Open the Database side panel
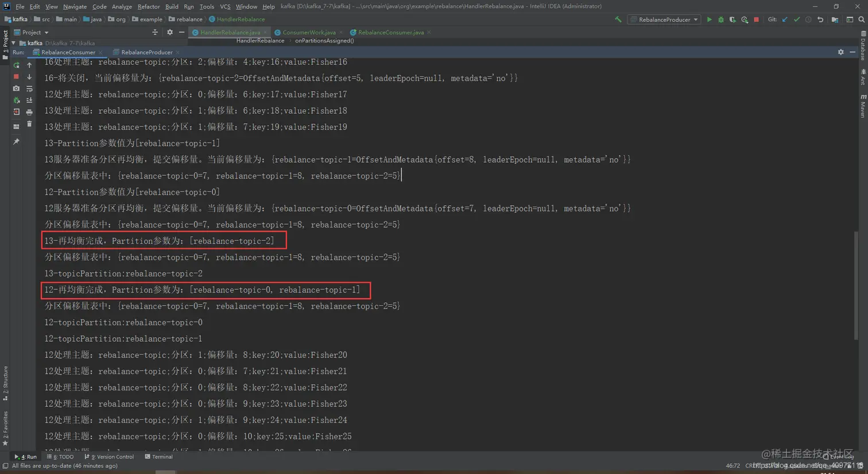Screen dimensions: 868x474 pyautogui.click(x=863, y=45)
